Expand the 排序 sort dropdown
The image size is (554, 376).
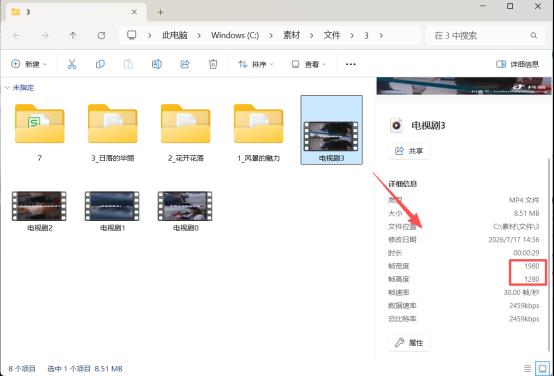[256, 64]
